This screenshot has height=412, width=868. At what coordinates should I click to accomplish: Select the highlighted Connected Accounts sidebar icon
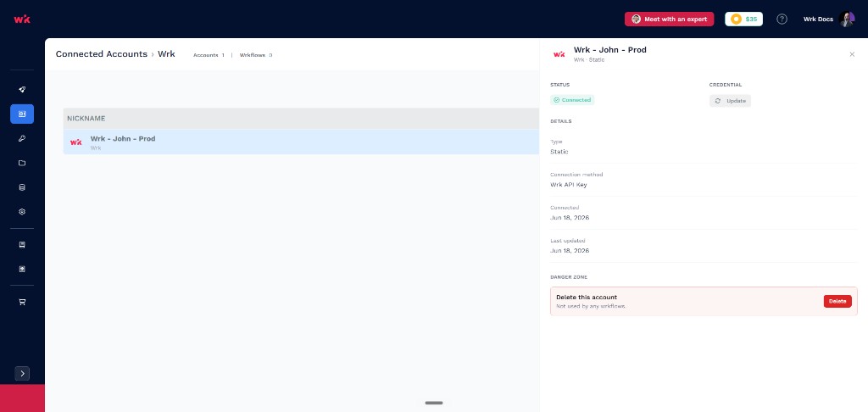22,114
